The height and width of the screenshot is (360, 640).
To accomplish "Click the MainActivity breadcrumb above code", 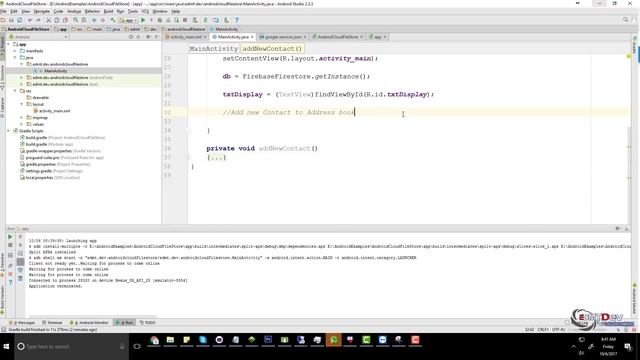I will 213,49.
